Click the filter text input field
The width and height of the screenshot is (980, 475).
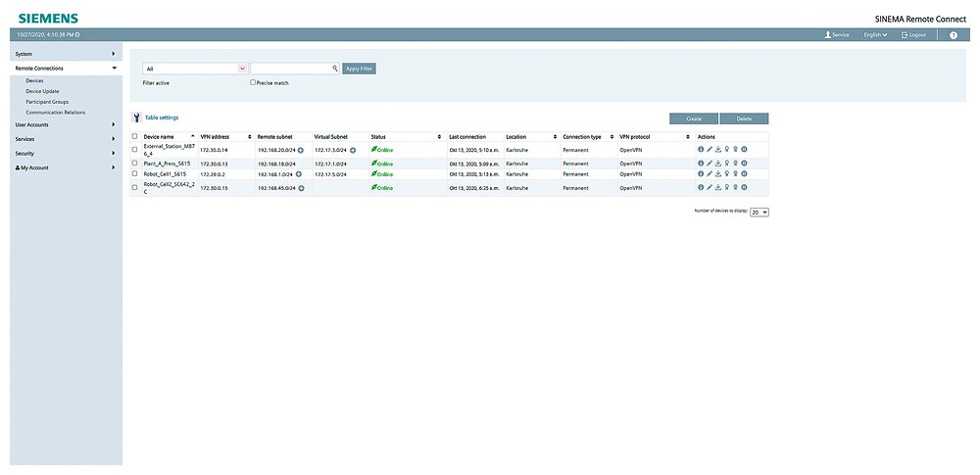click(x=290, y=69)
